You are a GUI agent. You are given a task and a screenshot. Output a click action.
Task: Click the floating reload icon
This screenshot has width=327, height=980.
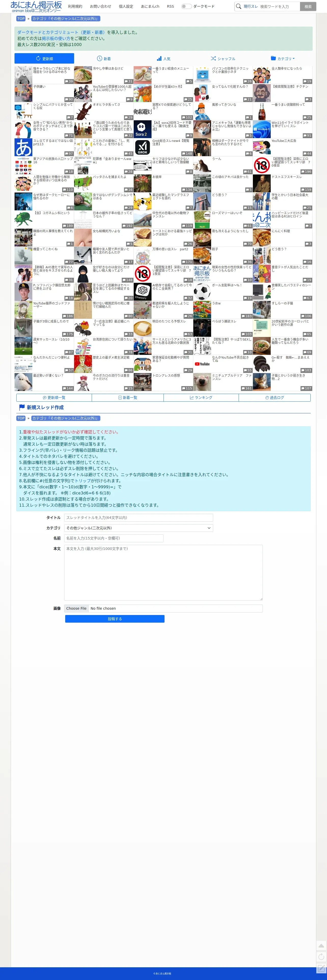click(x=321, y=957)
